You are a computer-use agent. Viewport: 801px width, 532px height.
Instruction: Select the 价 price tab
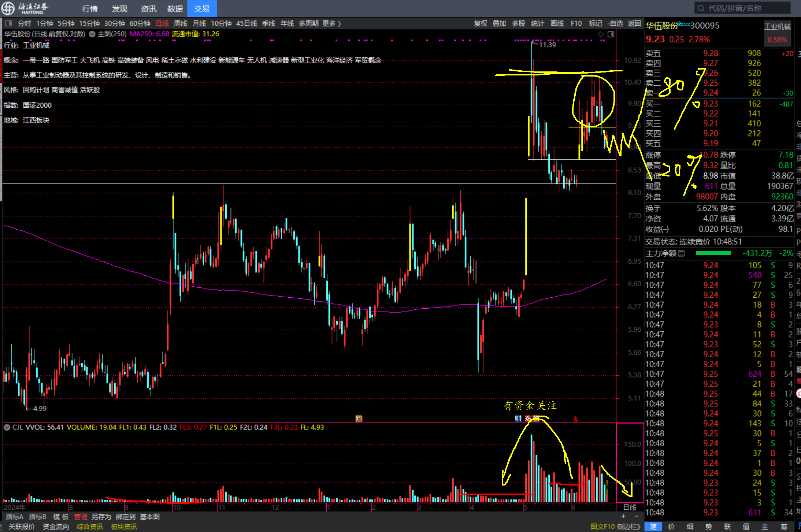click(x=671, y=527)
